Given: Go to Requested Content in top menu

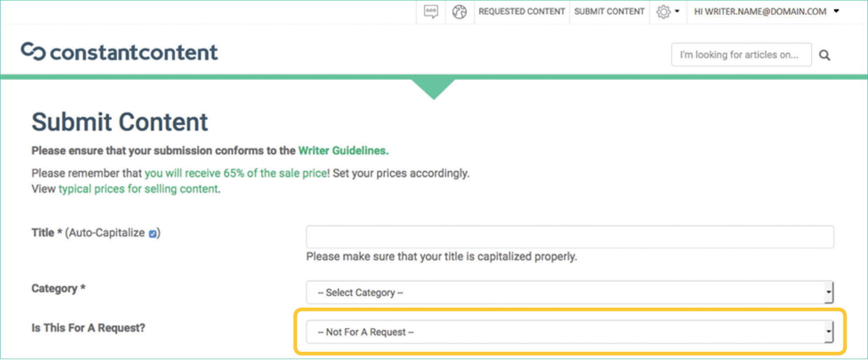Looking at the screenshot, I should pos(521,12).
